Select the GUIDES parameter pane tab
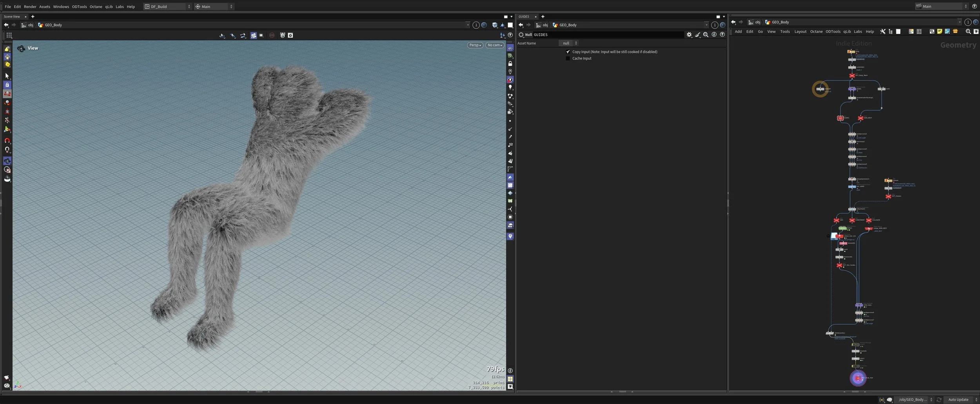This screenshot has height=404, width=980. click(x=524, y=16)
